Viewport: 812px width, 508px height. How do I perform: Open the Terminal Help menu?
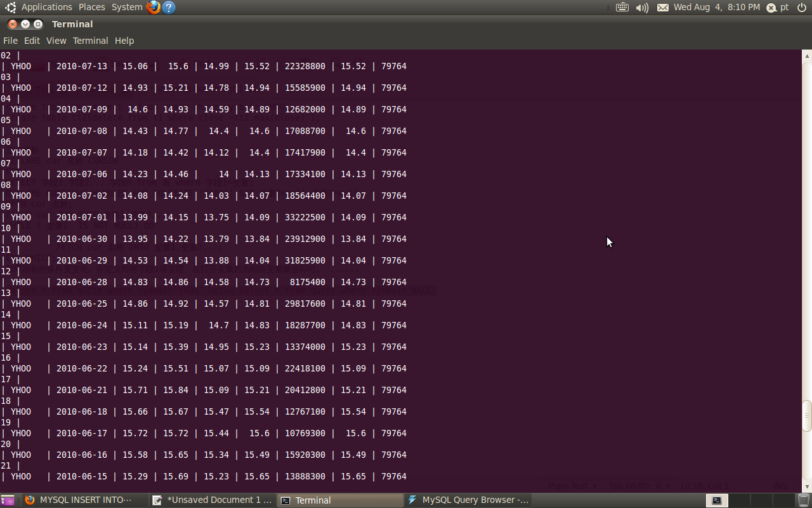pyautogui.click(x=124, y=41)
